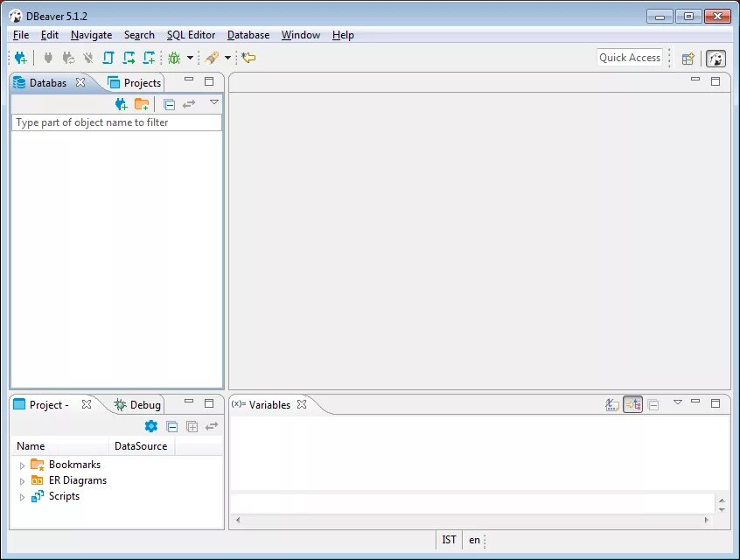
Task: Open the File menu
Action: pos(21,35)
